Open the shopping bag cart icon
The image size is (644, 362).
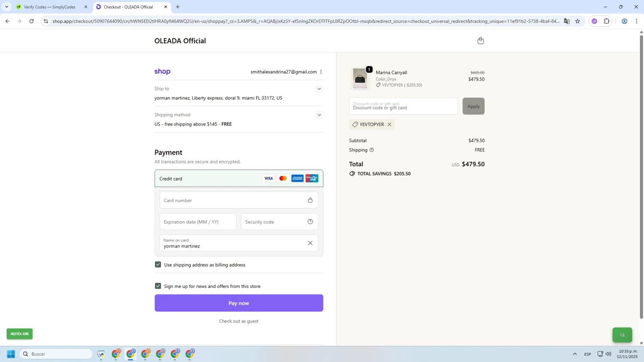[x=480, y=41]
